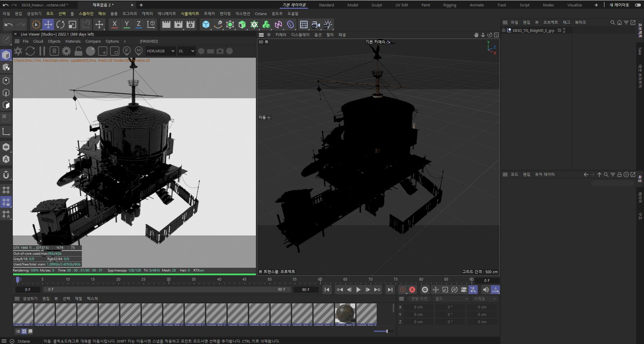The width and height of the screenshot is (644, 344).
Task: Add a camera object icon
Action: (x=316, y=24)
